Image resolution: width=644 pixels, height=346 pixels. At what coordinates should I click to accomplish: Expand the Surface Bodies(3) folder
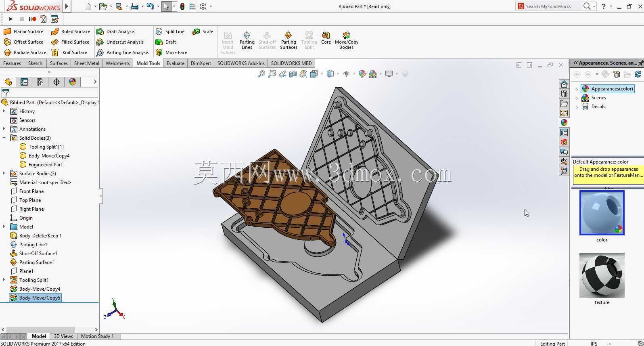tap(4, 174)
